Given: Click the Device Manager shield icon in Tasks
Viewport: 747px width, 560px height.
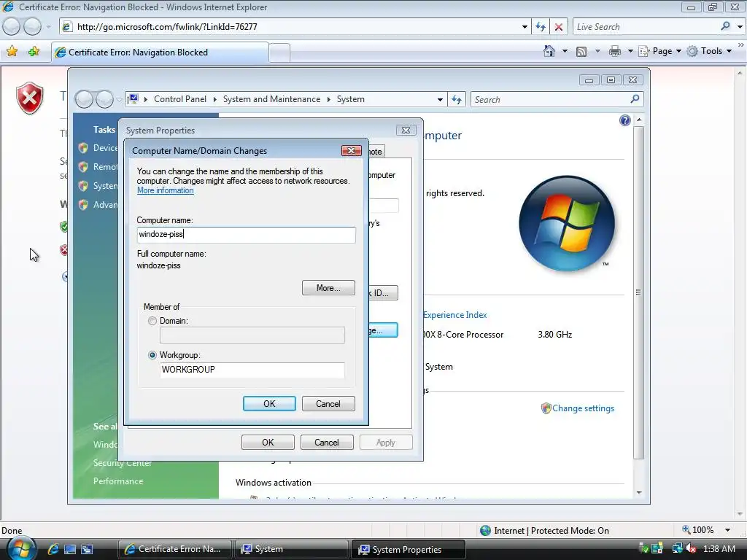Looking at the screenshot, I should [83, 147].
